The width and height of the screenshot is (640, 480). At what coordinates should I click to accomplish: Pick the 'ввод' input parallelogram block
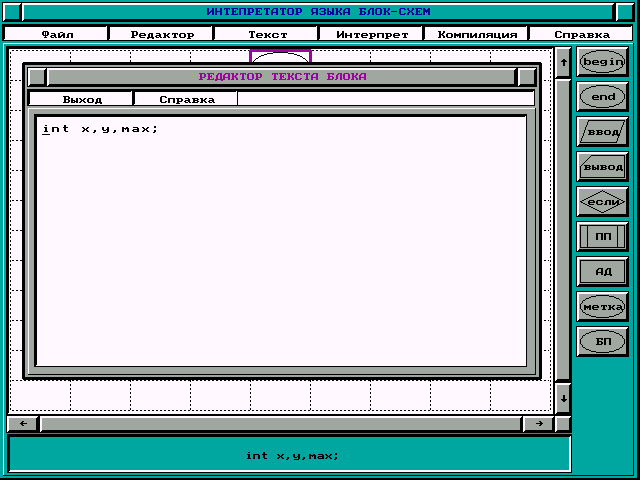(x=603, y=132)
